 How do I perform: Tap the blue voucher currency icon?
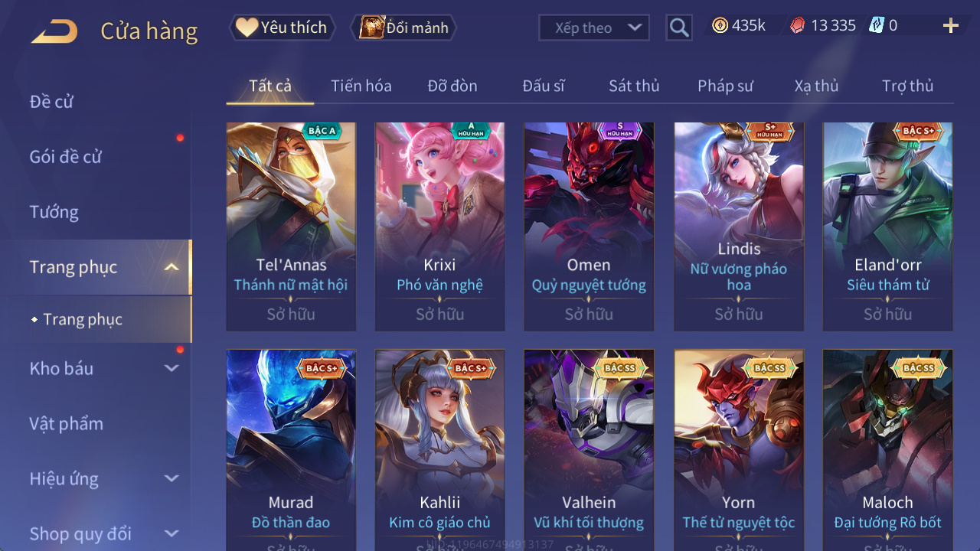pos(877,25)
